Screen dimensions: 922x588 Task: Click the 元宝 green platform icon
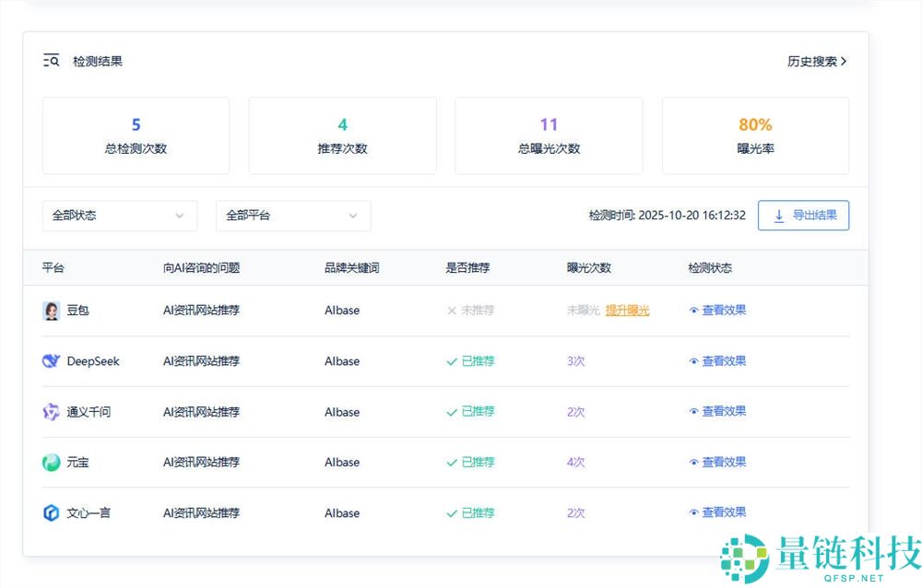[x=51, y=462]
